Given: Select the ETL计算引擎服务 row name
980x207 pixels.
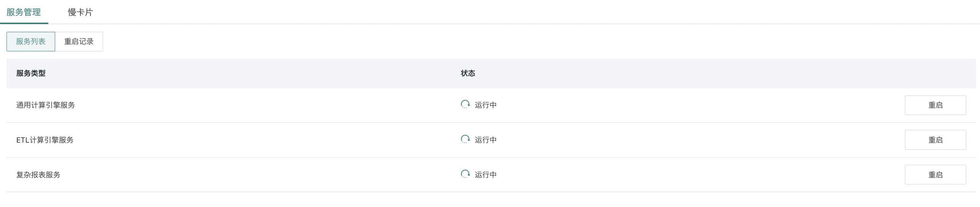Looking at the screenshot, I should (45, 140).
